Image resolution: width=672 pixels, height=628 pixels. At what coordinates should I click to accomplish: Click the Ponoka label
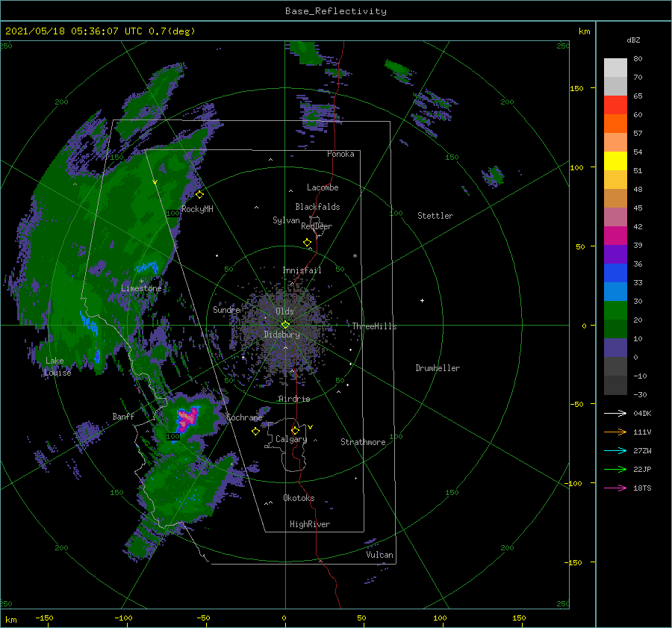coord(340,154)
